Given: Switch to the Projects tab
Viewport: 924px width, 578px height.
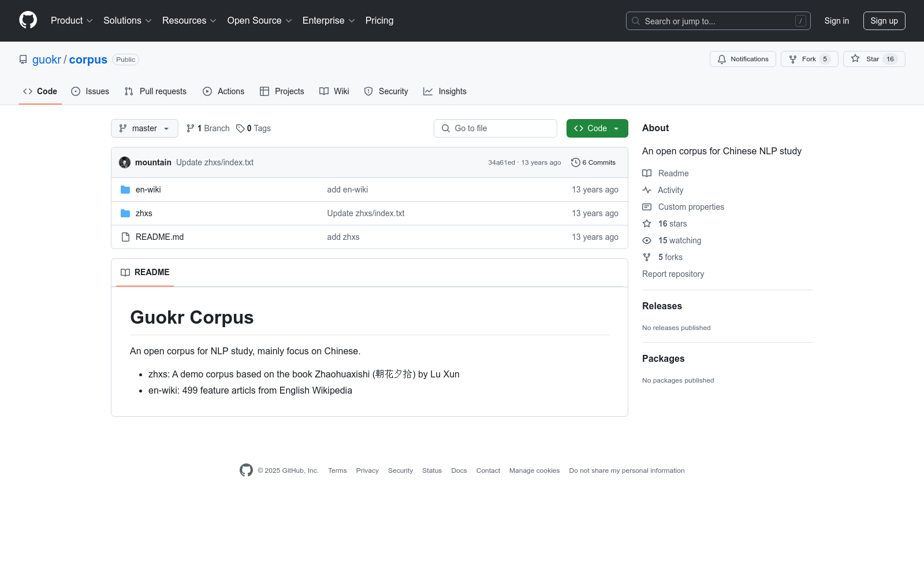Looking at the screenshot, I should (x=282, y=91).
